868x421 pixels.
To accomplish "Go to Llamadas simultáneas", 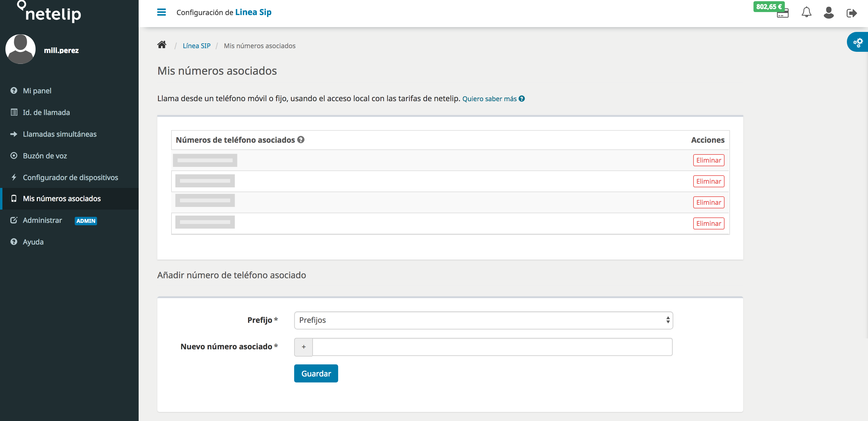I will [x=59, y=134].
